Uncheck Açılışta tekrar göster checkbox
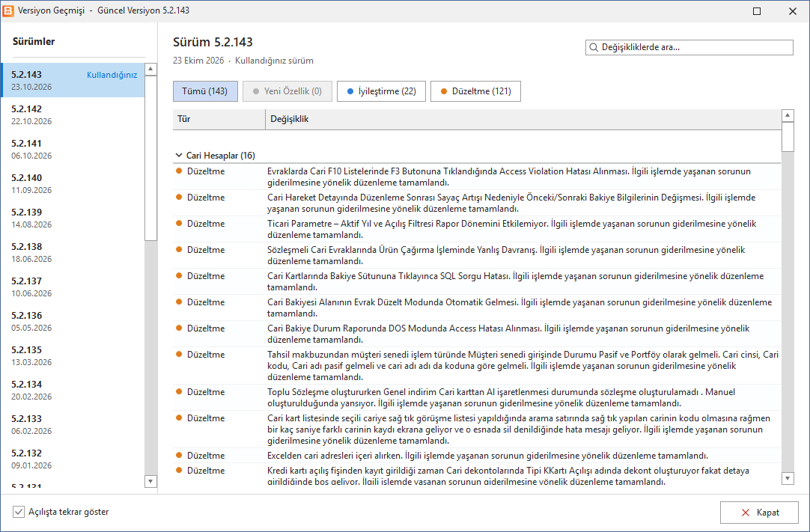This screenshot has height=532, width=810. click(19, 512)
